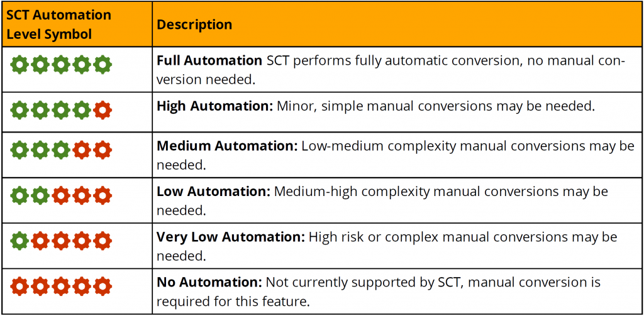
Task: Click the first red gear in No Automation row
Action: 19,286
